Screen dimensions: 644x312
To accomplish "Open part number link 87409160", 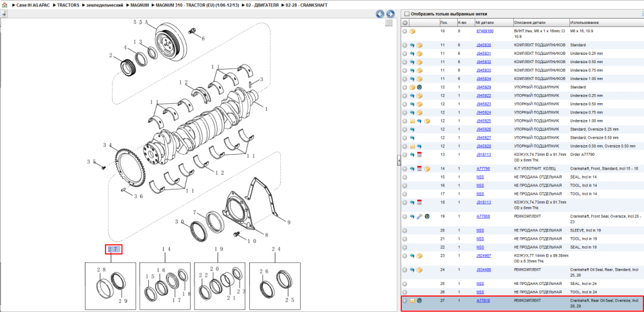I will click(x=485, y=31).
